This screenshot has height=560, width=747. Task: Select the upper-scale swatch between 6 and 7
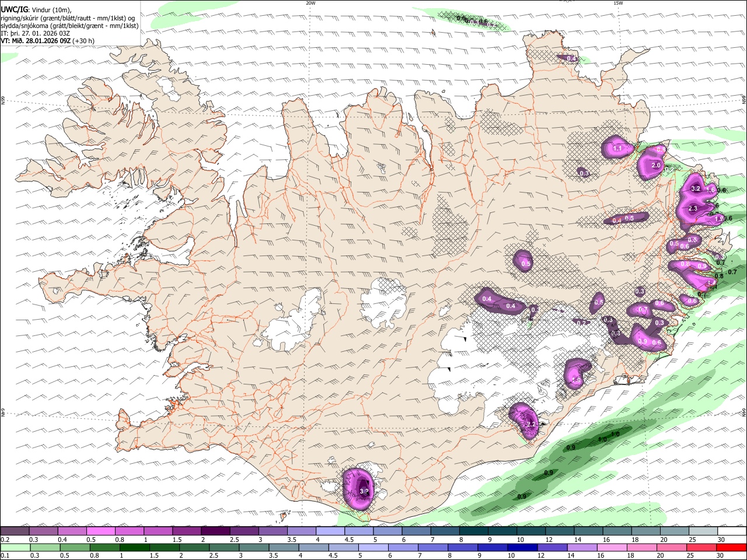416,531
